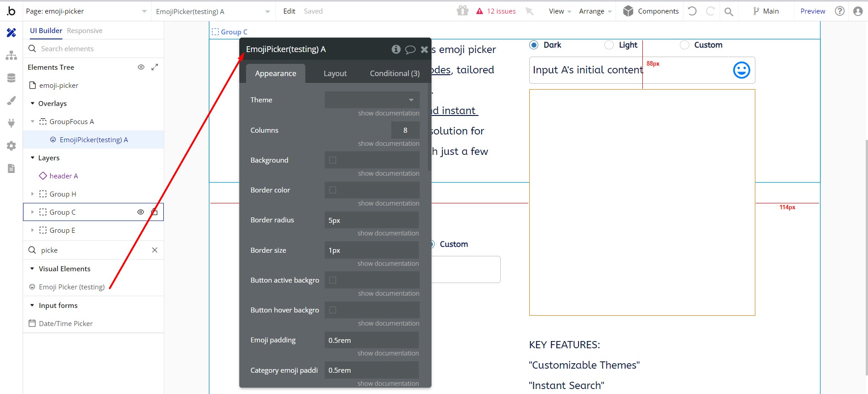The image size is (868, 394).
Task: Pick the Border color swatch
Action: coord(332,190)
